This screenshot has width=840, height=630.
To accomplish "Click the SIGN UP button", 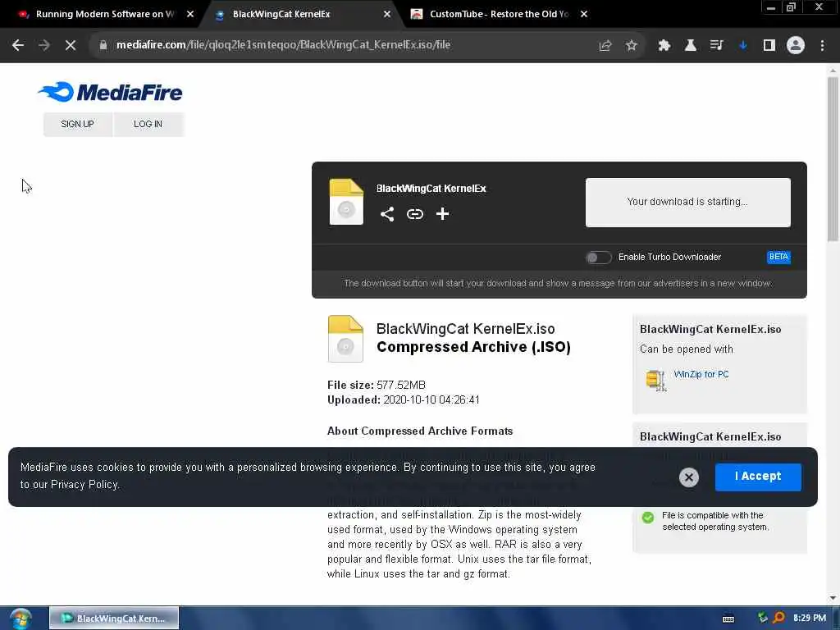I will [78, 125].
